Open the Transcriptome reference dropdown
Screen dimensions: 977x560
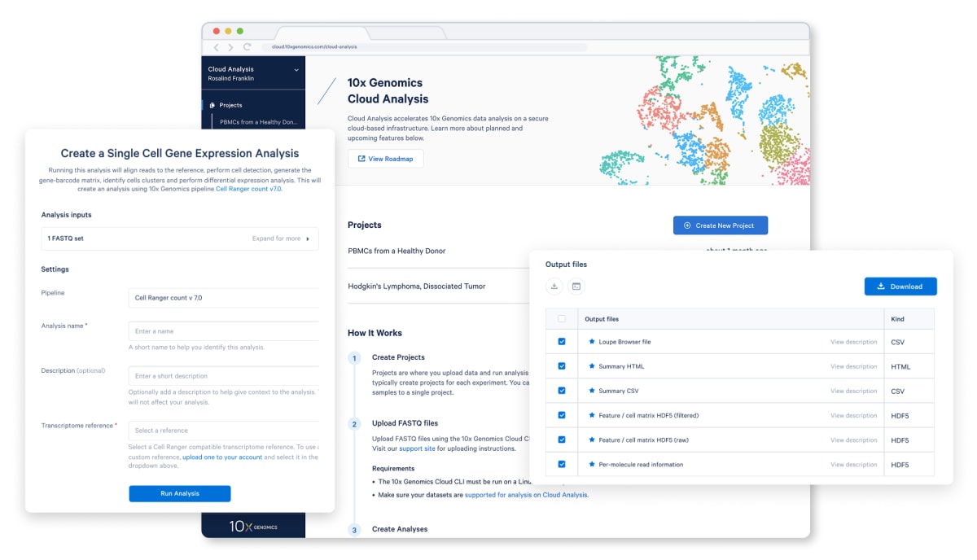coord(224,431)
